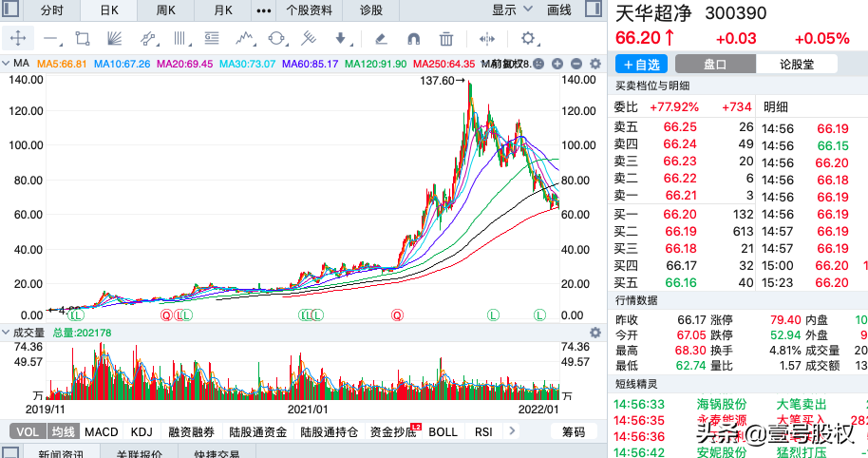Click the minus zoom-out icon on MA row
Viewport: 868px width, 458px height.
tap(576, 64)
